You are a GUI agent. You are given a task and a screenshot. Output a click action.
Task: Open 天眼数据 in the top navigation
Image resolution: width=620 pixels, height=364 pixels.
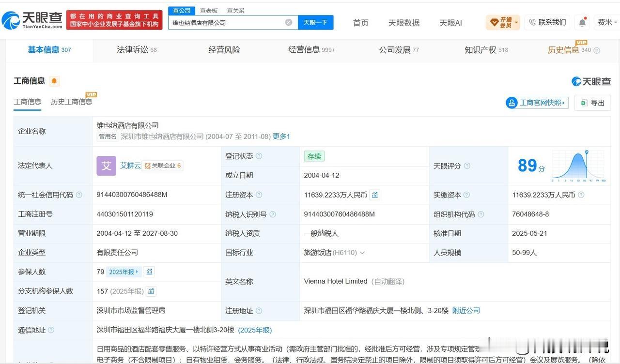tap(404, 23)
